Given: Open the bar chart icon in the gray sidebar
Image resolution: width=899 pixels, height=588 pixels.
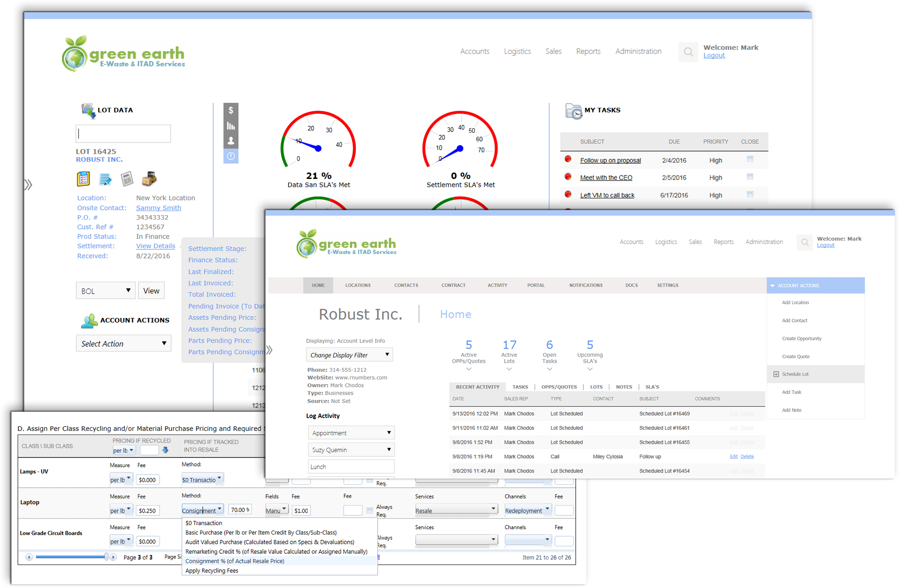Looking at the screenshot, I should coord(231,126).
